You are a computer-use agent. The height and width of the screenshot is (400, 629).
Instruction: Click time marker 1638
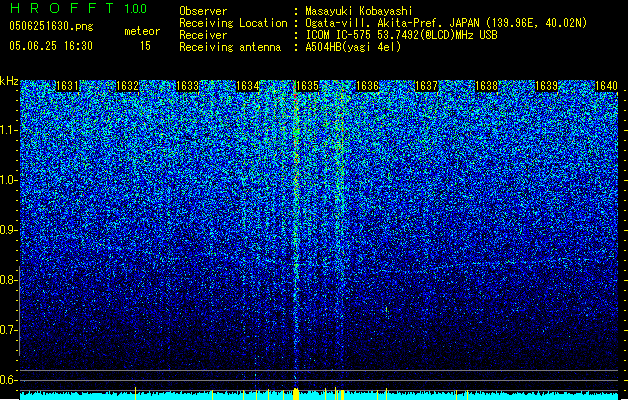(x=486, y=86)
